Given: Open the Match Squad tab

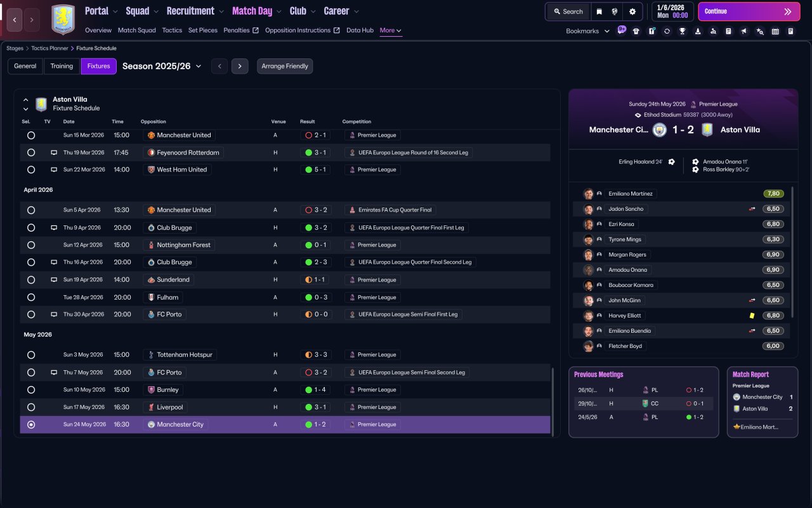Looking at the screenshot, I should (x=137, y=30).
